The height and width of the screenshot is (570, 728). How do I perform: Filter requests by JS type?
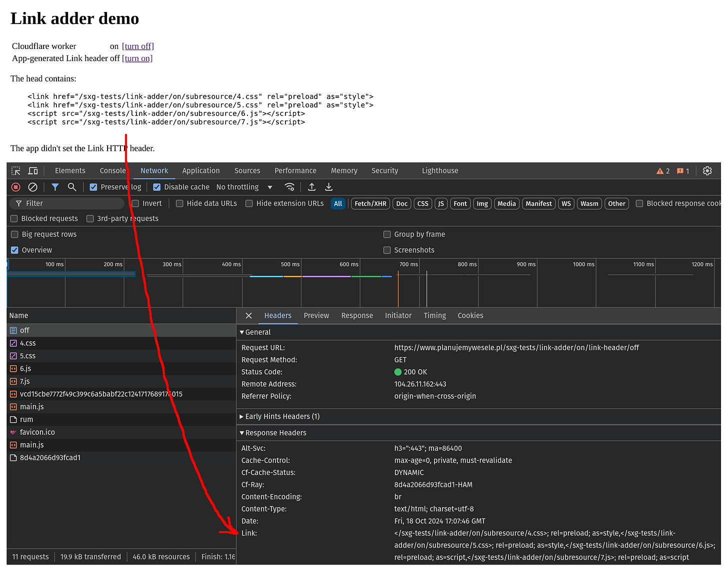(441, 204)
